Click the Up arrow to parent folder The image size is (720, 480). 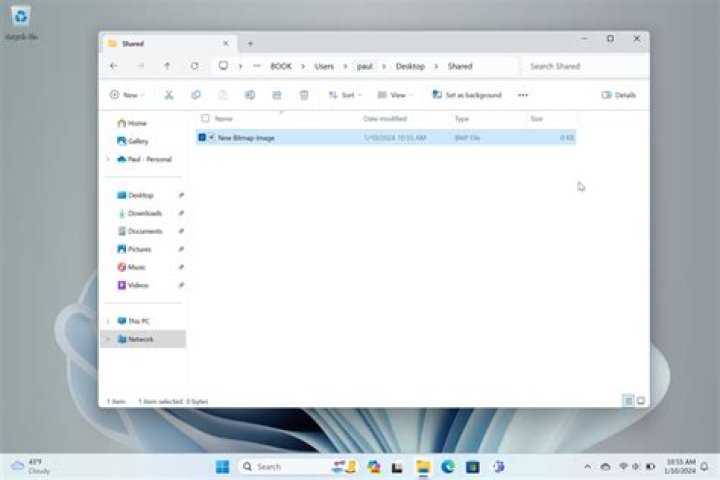[x=167, y=66]
